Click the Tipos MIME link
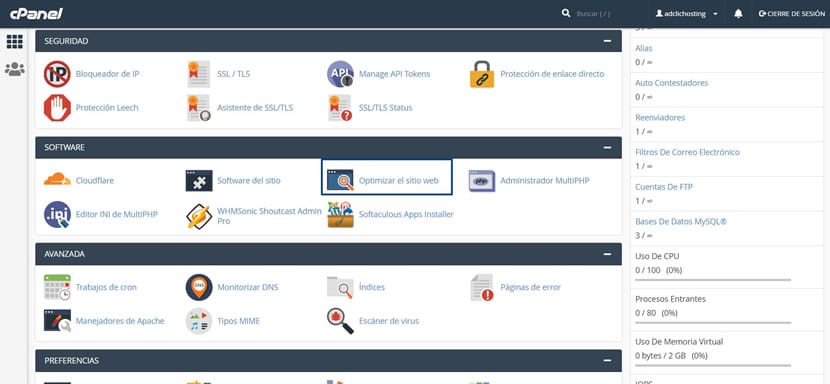The image size is (830, 384). pos(238,321)
